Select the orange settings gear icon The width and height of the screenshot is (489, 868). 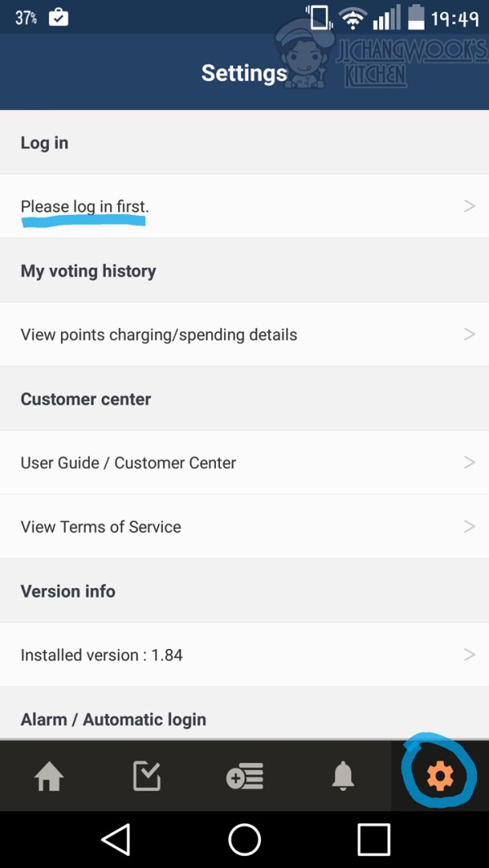point(440,778)
